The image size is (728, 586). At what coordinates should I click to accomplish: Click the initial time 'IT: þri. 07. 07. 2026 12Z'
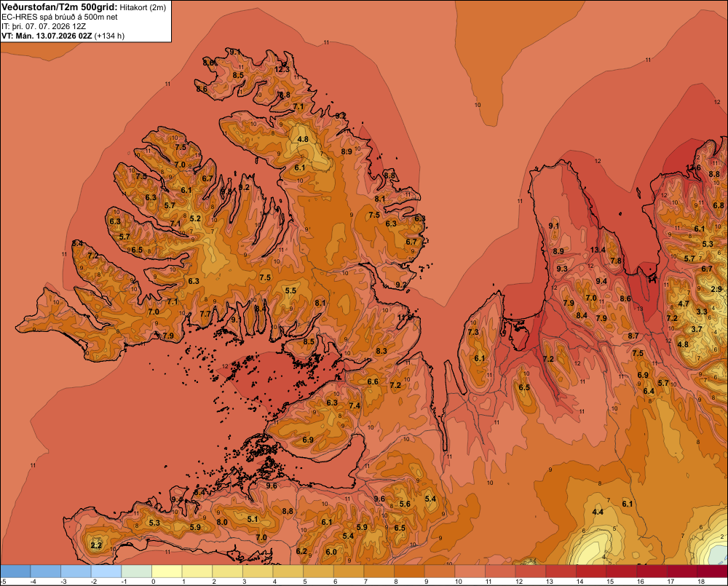[x=44, y=26]
